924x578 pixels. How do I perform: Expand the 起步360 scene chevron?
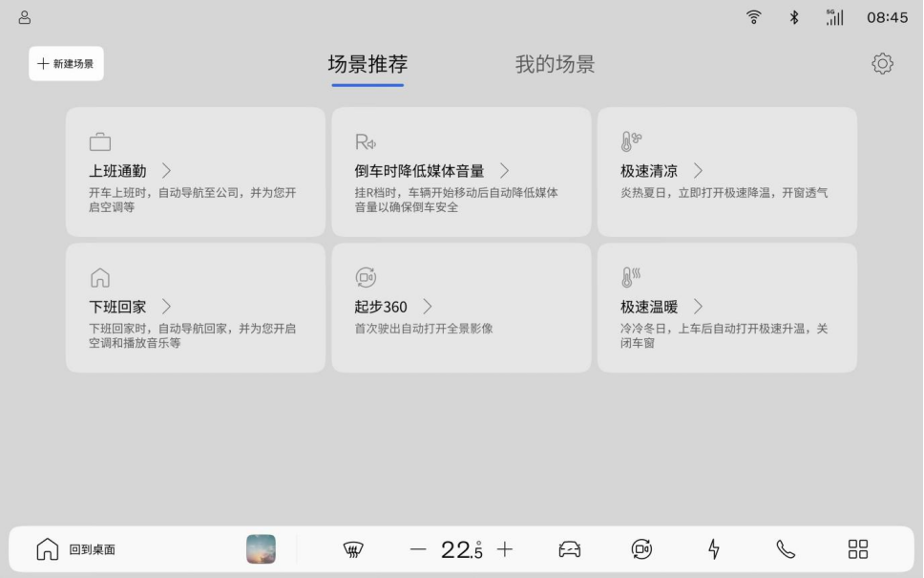pos(427,307)
